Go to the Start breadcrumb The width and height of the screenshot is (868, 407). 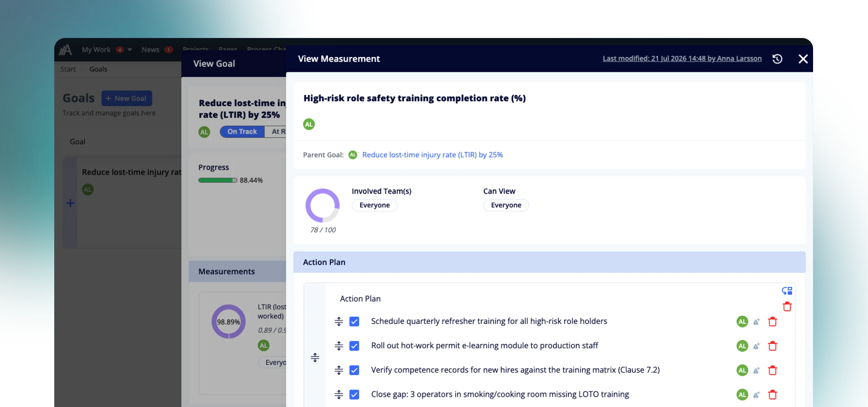pos(68,69)
